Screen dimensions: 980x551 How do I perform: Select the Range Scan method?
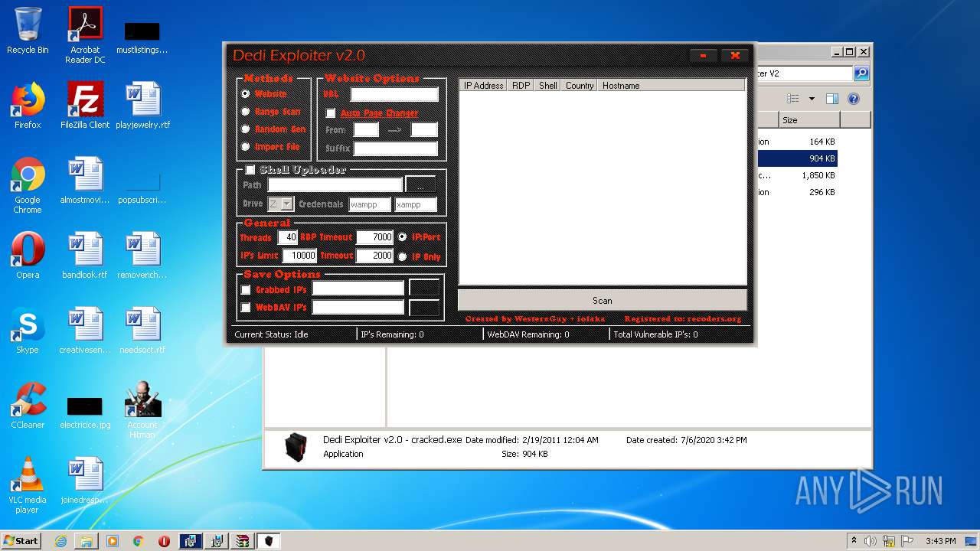pyautogui.click(x=246, y=112)
